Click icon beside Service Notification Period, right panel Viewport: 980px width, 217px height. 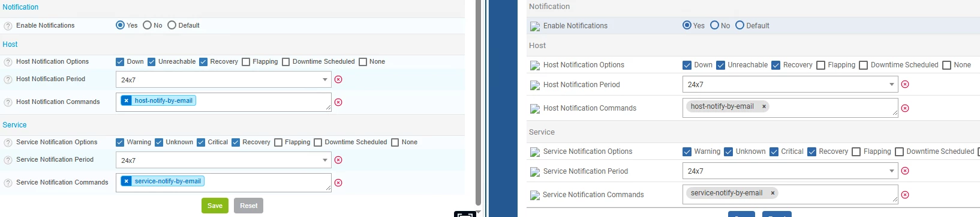click(535, 172)
